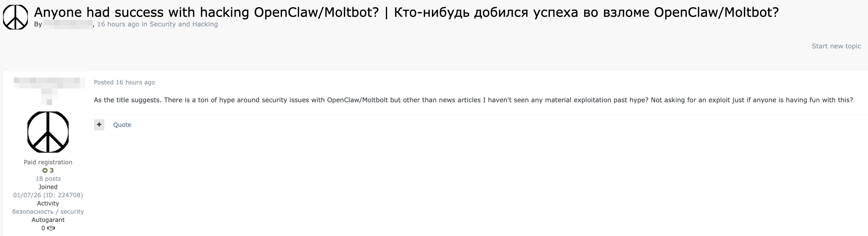Viewport: 868px width, 236px height.
Task: Start a new topic
Action: pos(836,46)
